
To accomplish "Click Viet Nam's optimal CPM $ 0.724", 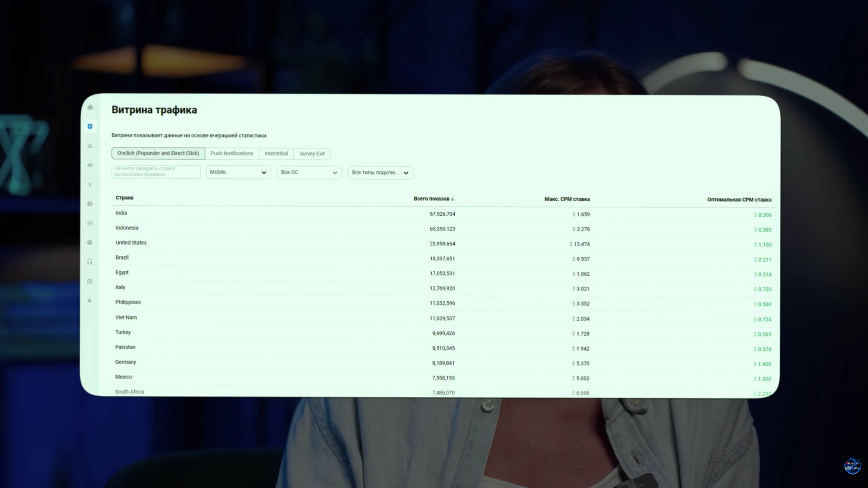I will coord(763,319).
